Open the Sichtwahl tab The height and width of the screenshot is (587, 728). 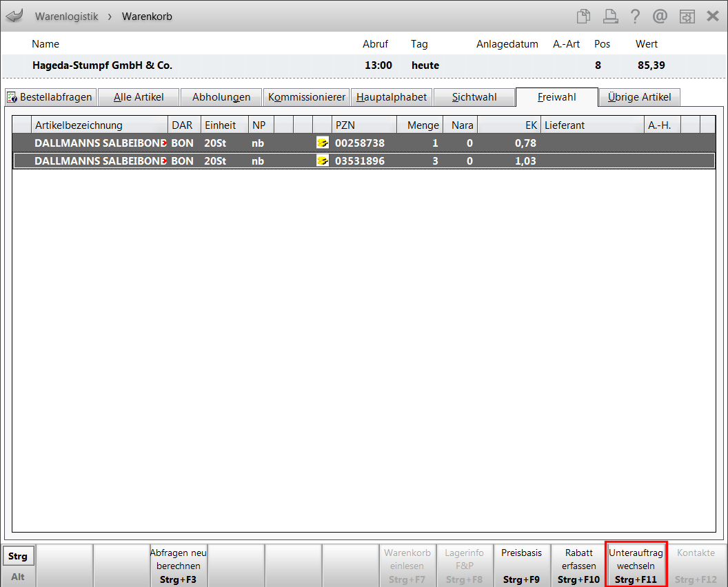[474, 97]
